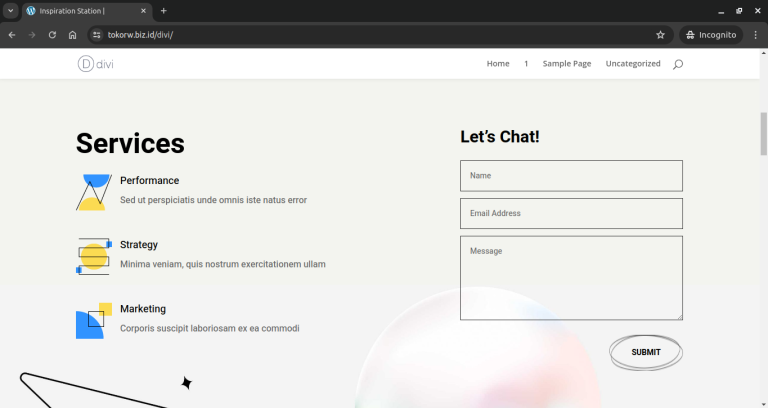
Task: Click the Let's Chat! heading
Action: click(x=500, y=137)
